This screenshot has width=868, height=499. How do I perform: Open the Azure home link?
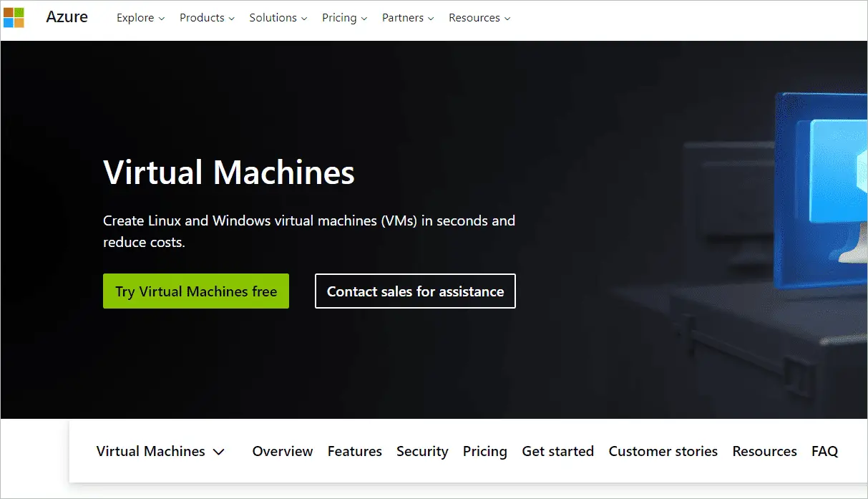tap(67, 17)
